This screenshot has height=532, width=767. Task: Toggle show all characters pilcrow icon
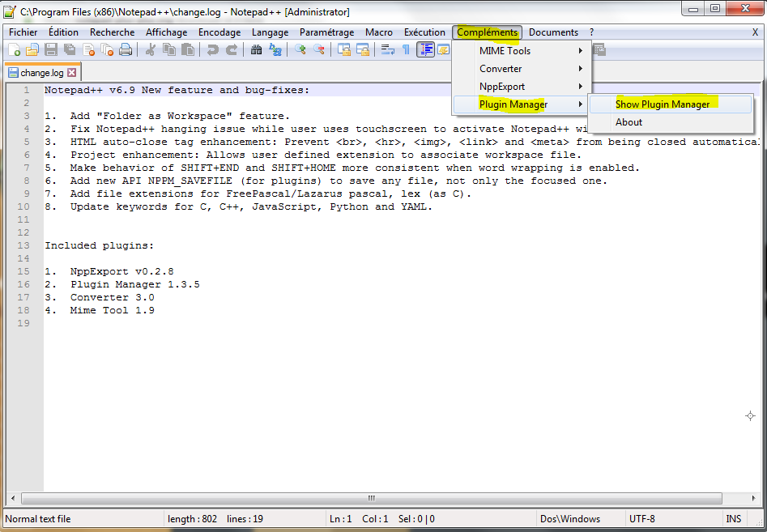point(406,50)
